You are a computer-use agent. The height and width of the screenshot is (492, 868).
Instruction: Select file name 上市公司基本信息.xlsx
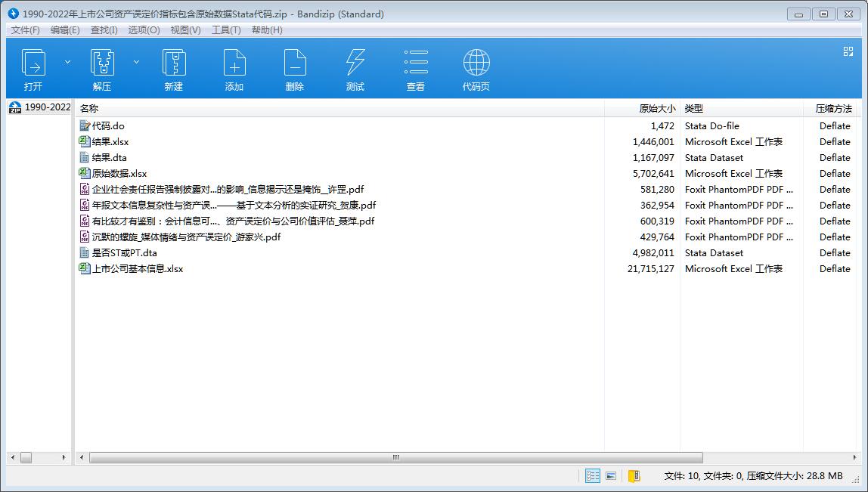138,269
